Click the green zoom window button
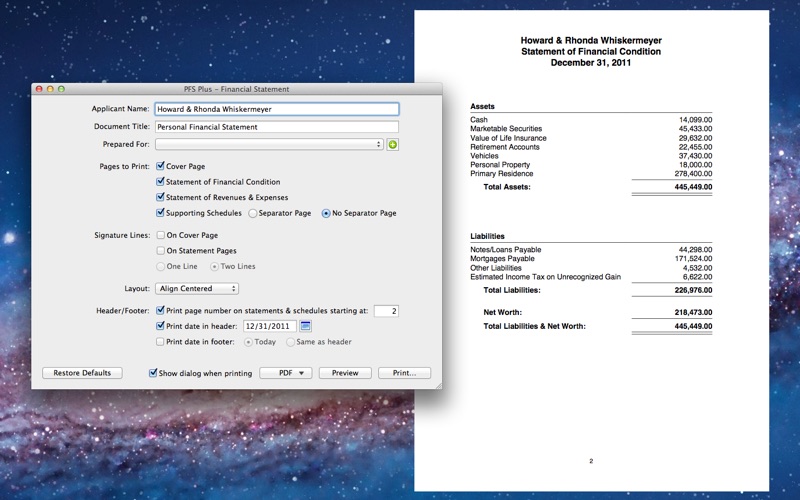Image resolution: width=800 pixels, height=500 pixels. [x=61, y=89]
